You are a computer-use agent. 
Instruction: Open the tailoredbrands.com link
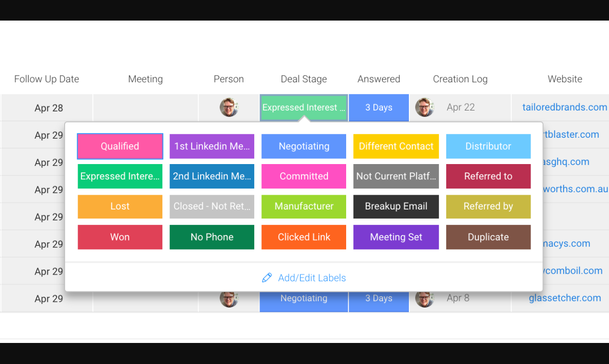[565, 107]
